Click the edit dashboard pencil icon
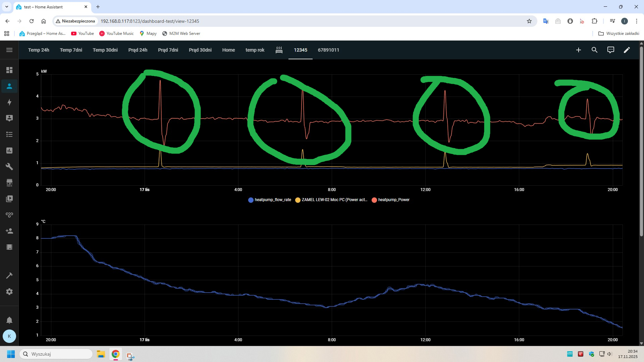The image size is (644, 362). click(x=627, y=50)
